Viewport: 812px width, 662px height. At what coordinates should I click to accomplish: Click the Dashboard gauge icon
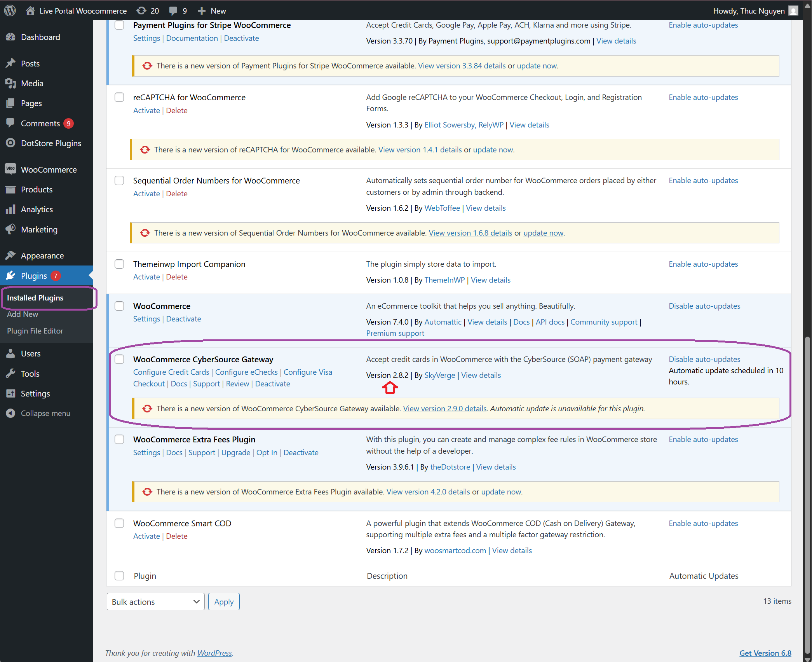tap(10, 37)
